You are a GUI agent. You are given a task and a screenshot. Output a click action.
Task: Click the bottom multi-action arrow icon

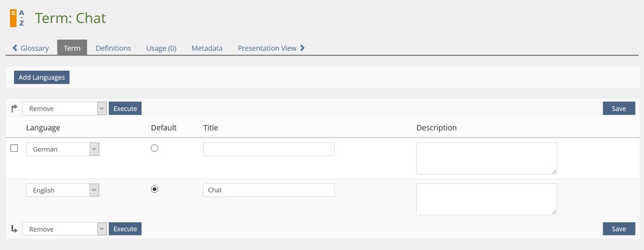point(14,229)
